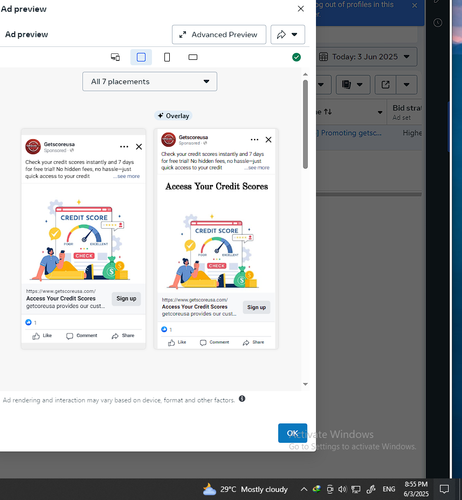Open column header dropdown arrow in table
The height and width of the screenshot is (500, 462).
click(380, 112)
